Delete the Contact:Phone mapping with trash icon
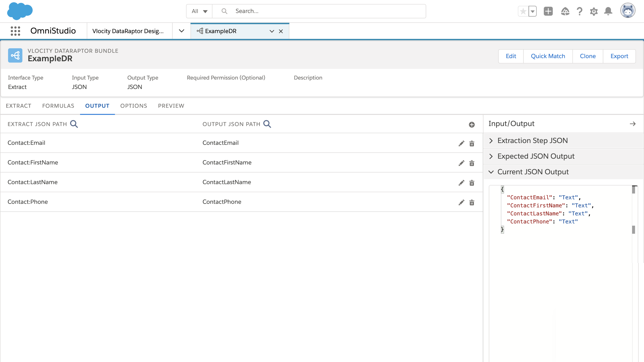The height and width of the screenshot is (362, 644). pos(472,202)
